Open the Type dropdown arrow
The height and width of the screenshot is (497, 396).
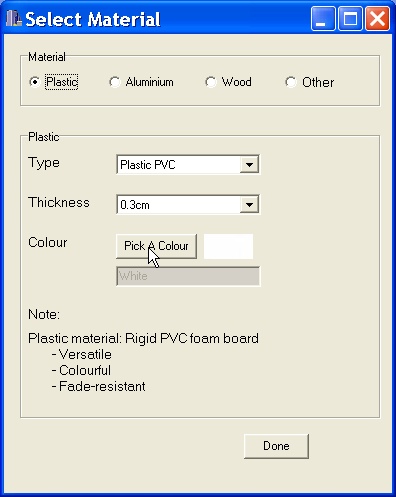point(249,165)
